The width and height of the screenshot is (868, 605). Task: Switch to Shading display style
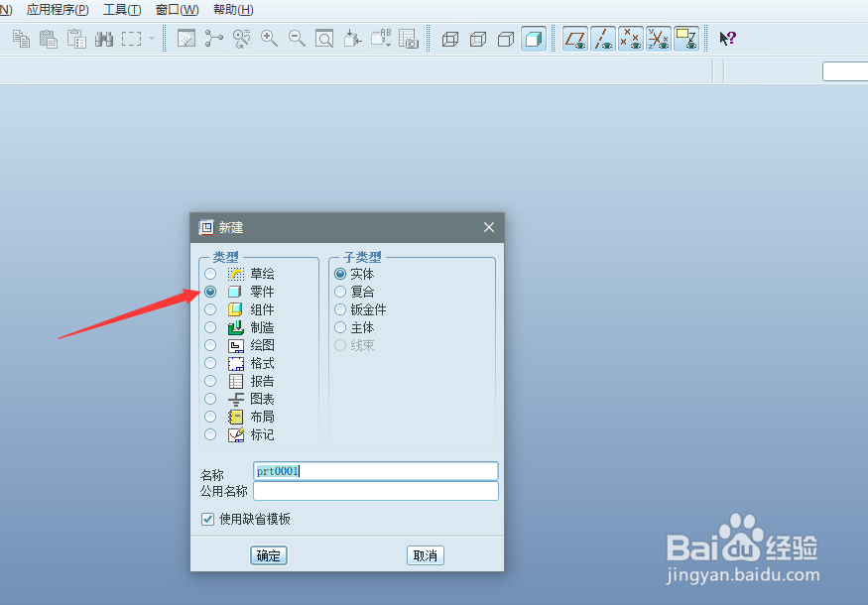(534, 40)
